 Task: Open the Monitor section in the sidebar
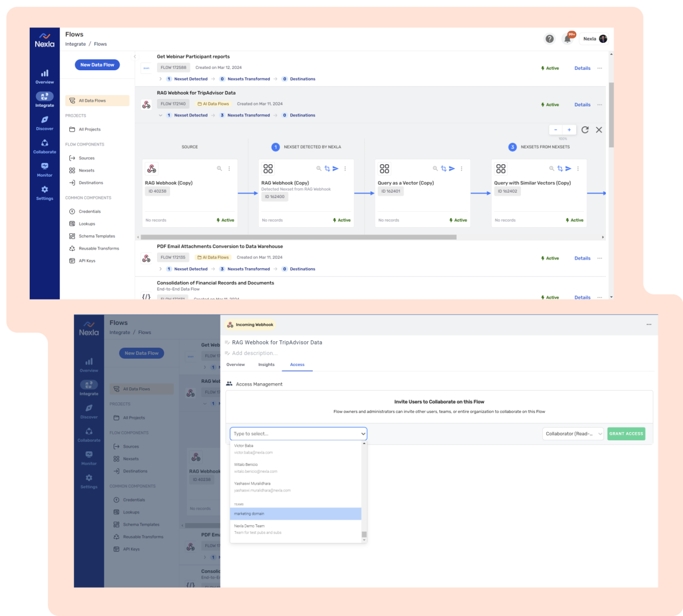(x=44, y=170)
